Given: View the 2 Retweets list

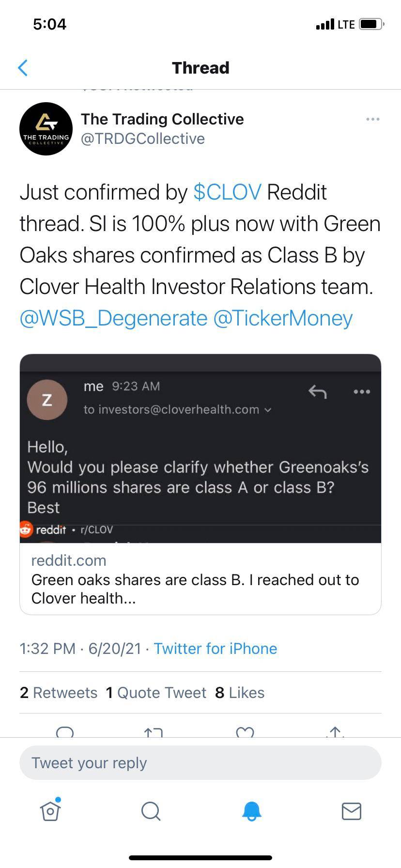Looking at the screenshot, I should (x=59, y=693).
